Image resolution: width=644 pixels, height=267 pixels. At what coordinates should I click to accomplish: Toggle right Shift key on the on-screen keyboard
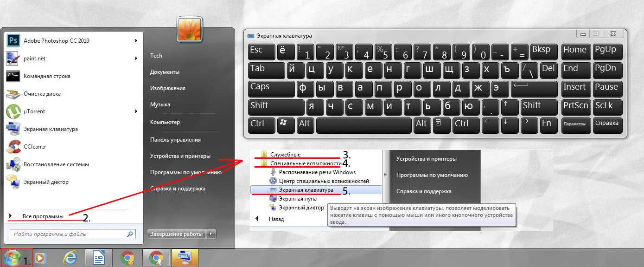point(540,107)
